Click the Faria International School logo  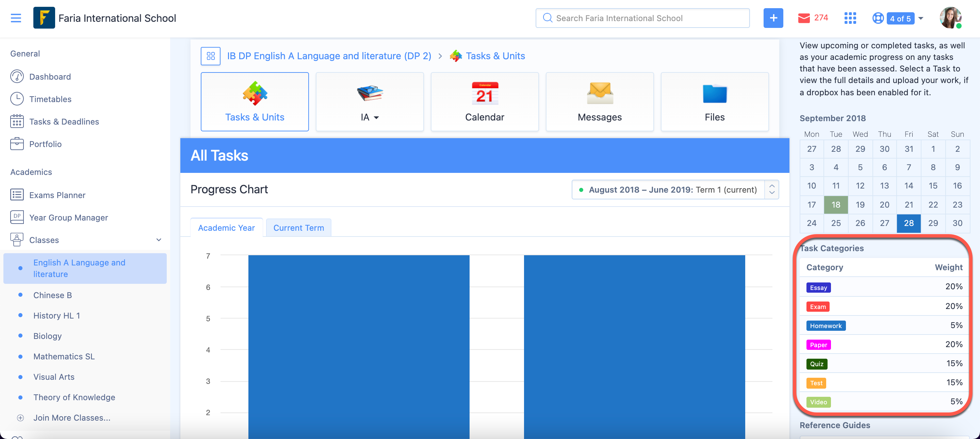(x=44, y=18)
